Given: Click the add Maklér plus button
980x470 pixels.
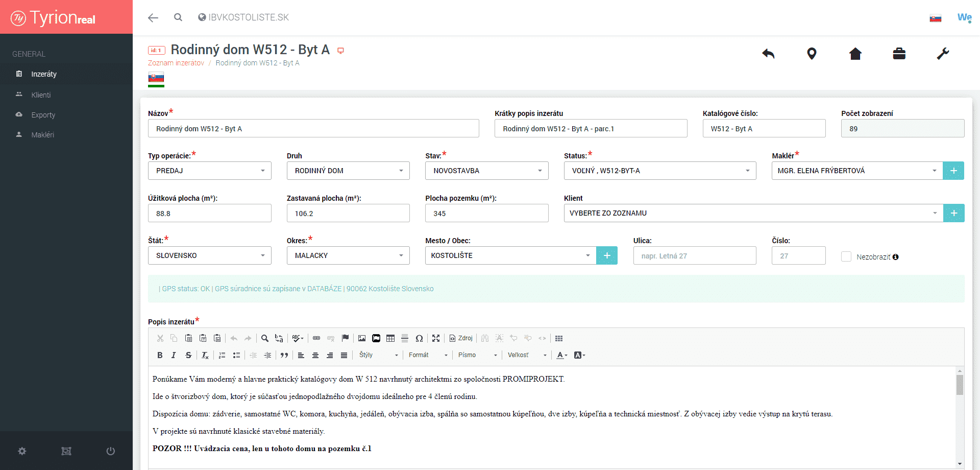Looking at the screenshot, I should tap(953, 171).
